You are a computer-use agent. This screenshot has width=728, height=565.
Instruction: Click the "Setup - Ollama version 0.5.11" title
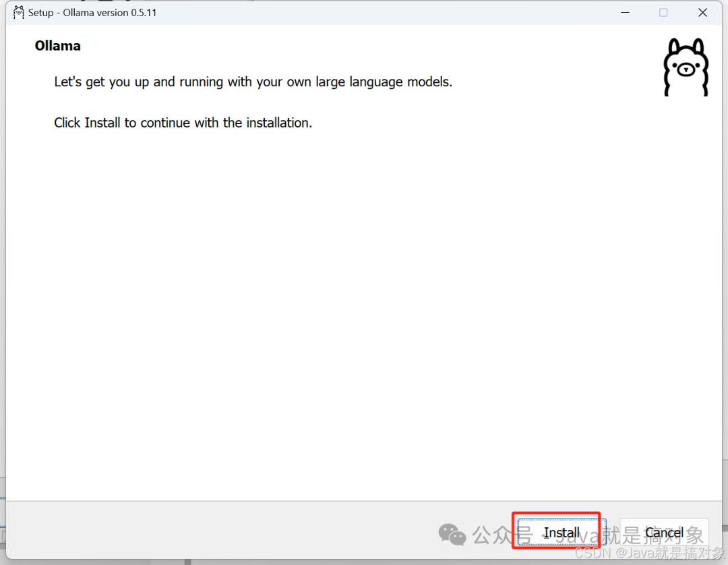(x=92, y=13)
